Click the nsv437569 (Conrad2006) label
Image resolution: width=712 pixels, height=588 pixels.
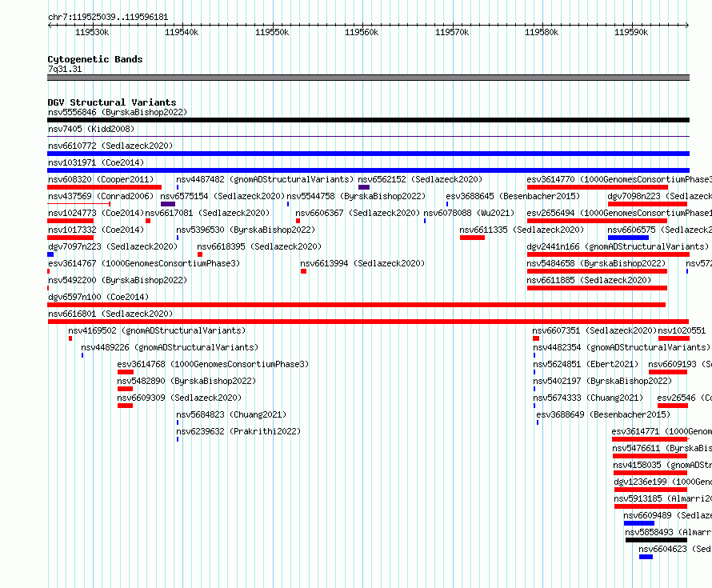[x=101, y=196]
